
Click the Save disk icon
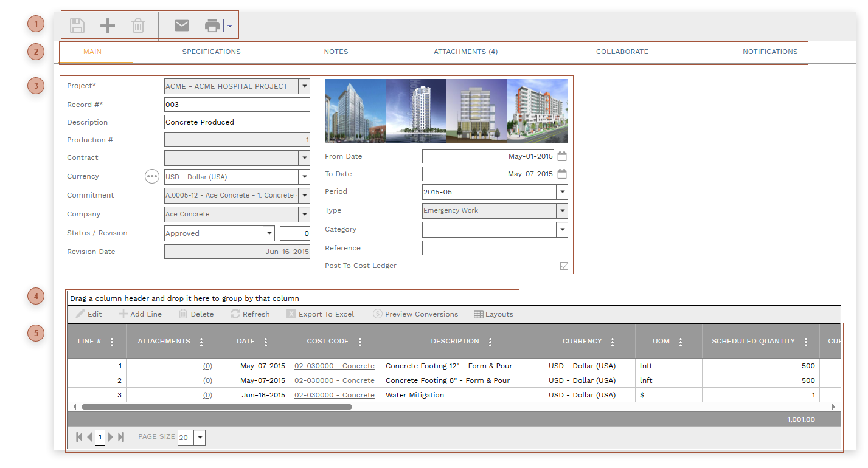pos(77,26)
